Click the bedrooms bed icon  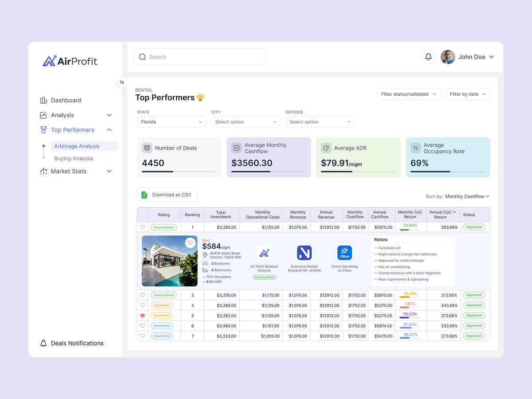point(205,263)
